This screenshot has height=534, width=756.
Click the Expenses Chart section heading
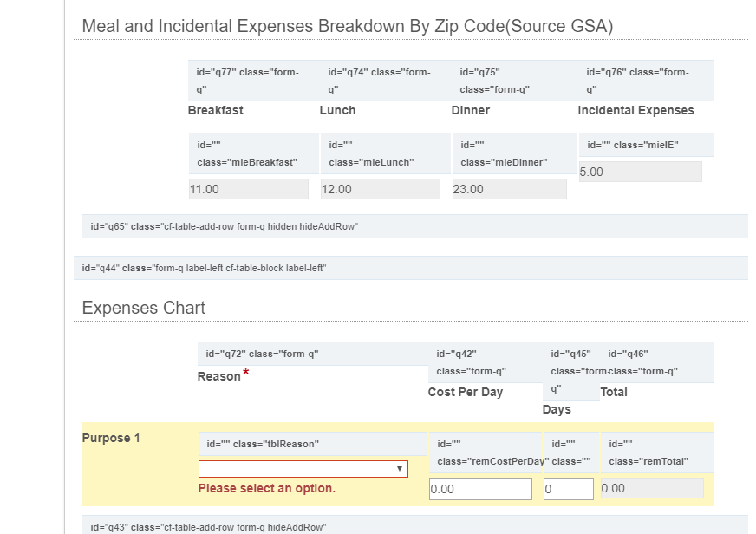tap(144, 308)
